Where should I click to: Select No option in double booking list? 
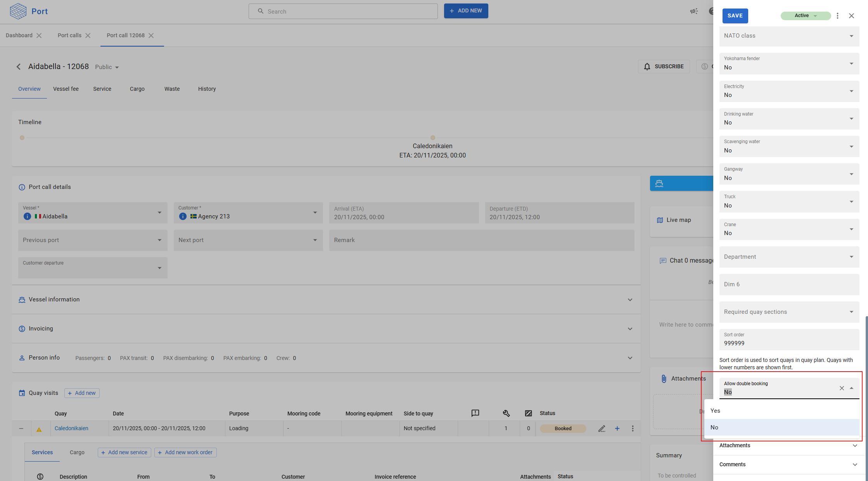point(714,427)
